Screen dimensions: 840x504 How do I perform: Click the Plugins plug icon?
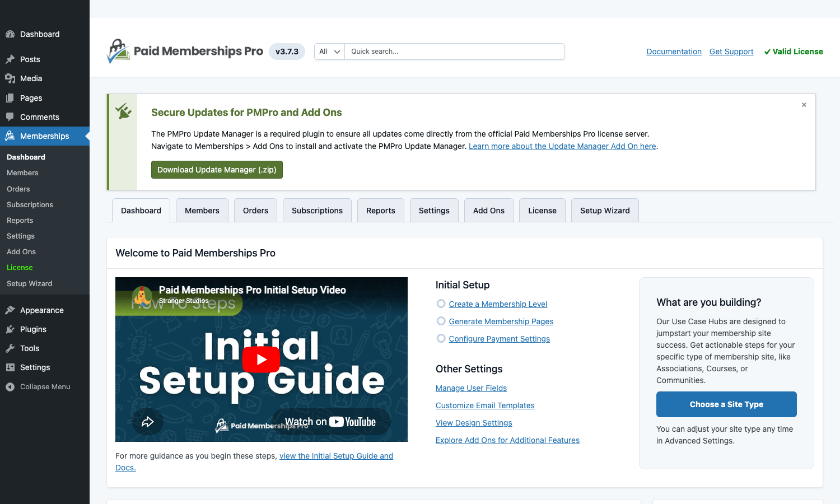10,329
